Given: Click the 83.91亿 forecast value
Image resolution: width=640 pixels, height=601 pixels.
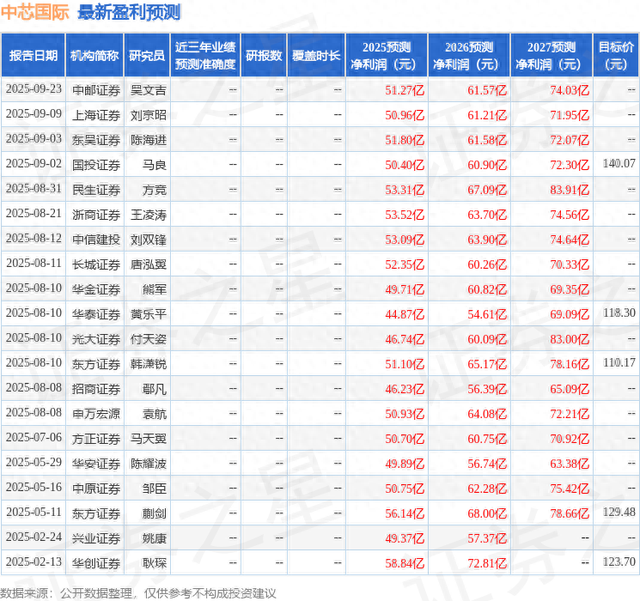Looking at the screenshot, I should 569,190.
